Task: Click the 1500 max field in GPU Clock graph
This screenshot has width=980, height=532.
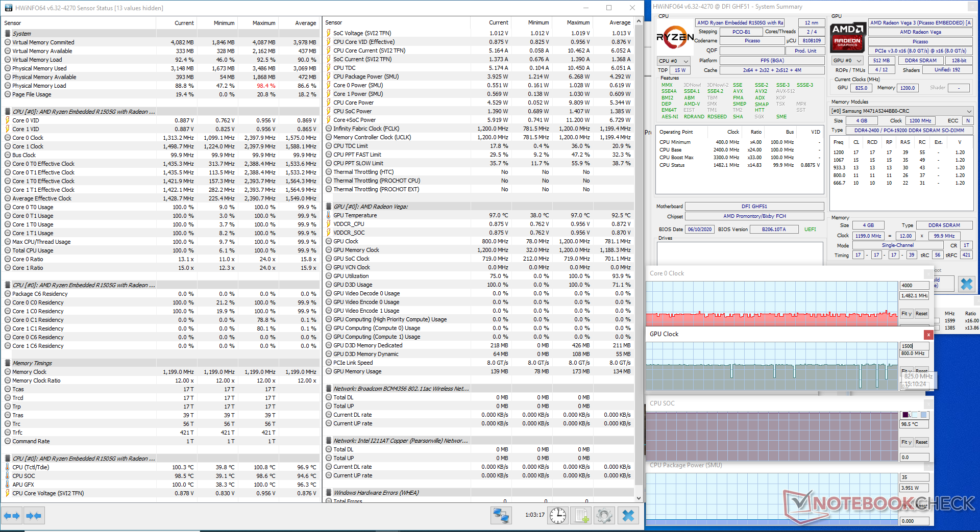Action: (x=914, y=346)
